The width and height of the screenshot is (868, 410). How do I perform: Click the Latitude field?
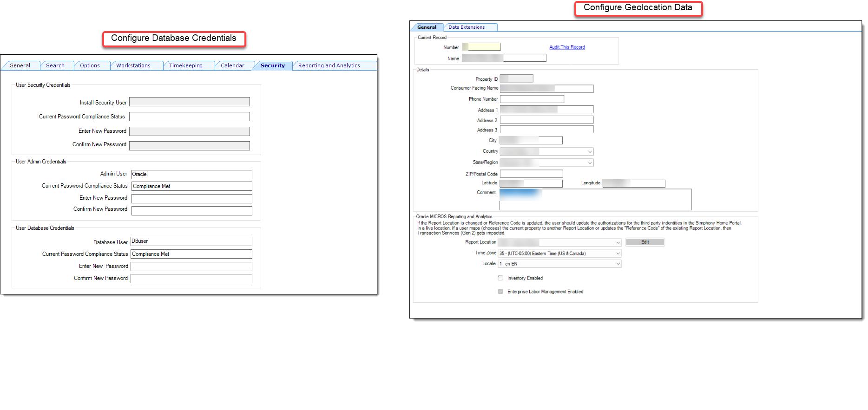[531, 183]
